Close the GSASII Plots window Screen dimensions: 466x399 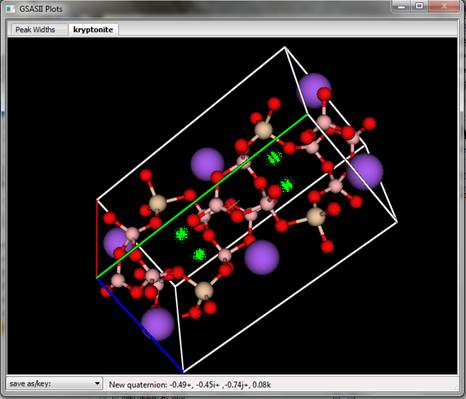(445, 6)
